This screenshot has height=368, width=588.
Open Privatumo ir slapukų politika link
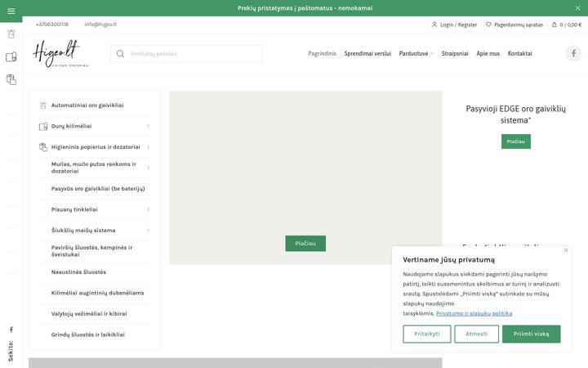tap(474, 313)
